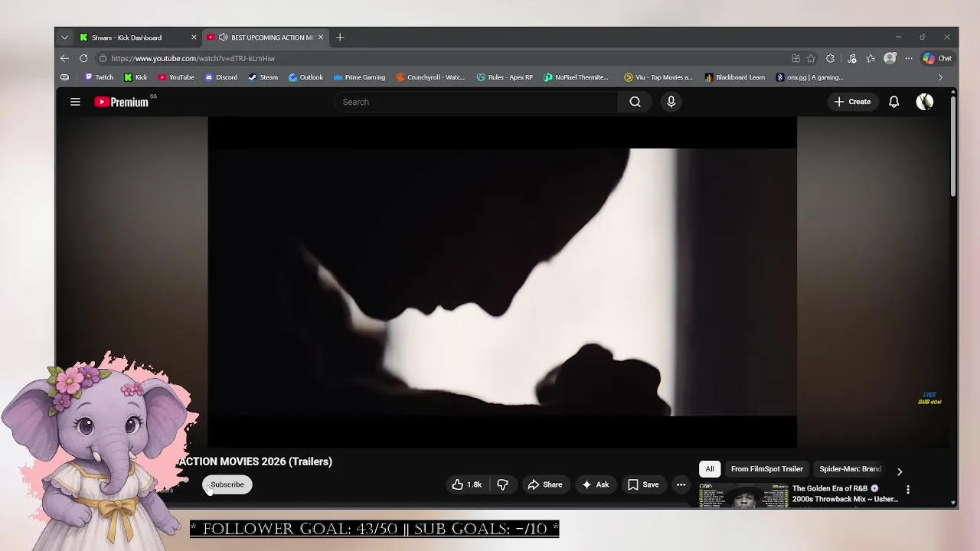Like the video (1.8k)
The image size is (980, 551).
point(467,484)
